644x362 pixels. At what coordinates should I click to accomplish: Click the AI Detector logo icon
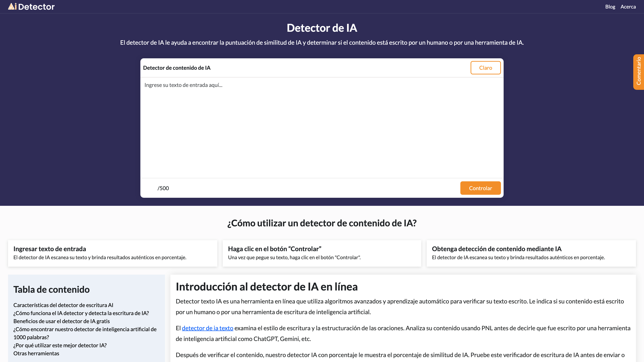[x=12, y=6]
